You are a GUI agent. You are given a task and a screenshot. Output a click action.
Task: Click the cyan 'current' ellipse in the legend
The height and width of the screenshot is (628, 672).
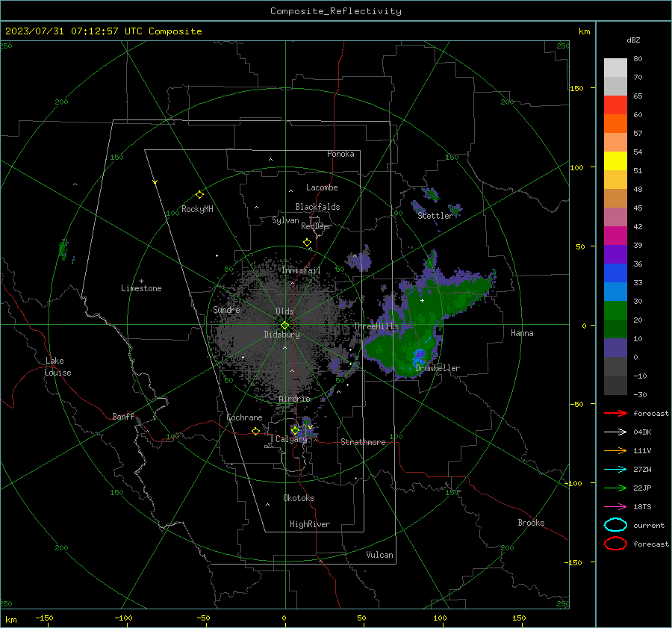(615, 525)
